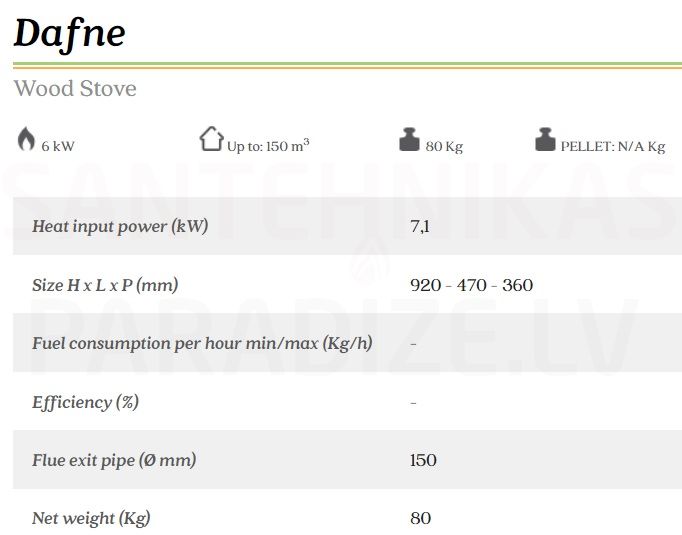Click the 6 kW power label
The image size is (682, 535).
tap(58, 146)
